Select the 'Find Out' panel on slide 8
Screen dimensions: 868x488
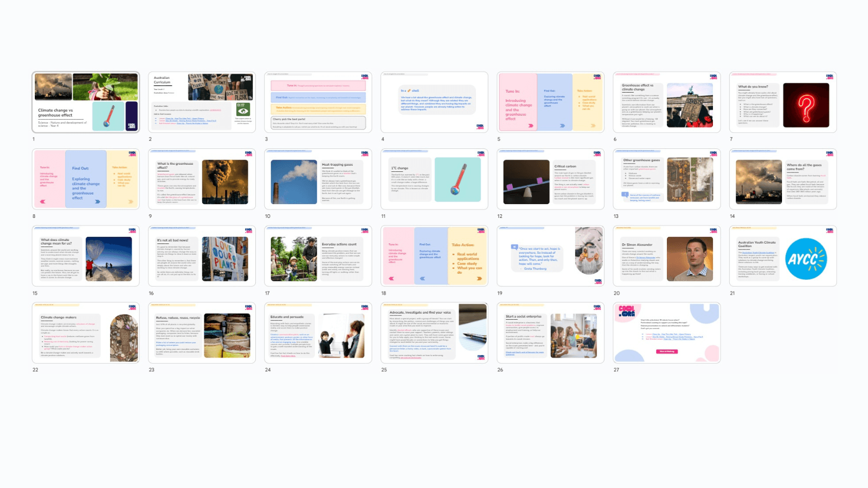86,179
